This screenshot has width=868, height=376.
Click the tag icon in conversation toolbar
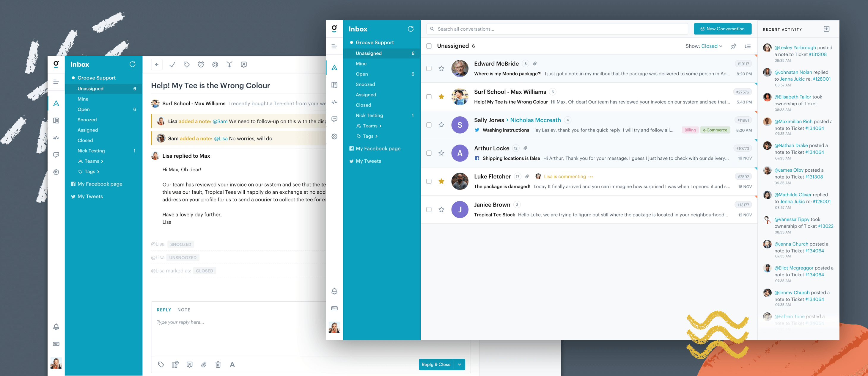point(186,64)
